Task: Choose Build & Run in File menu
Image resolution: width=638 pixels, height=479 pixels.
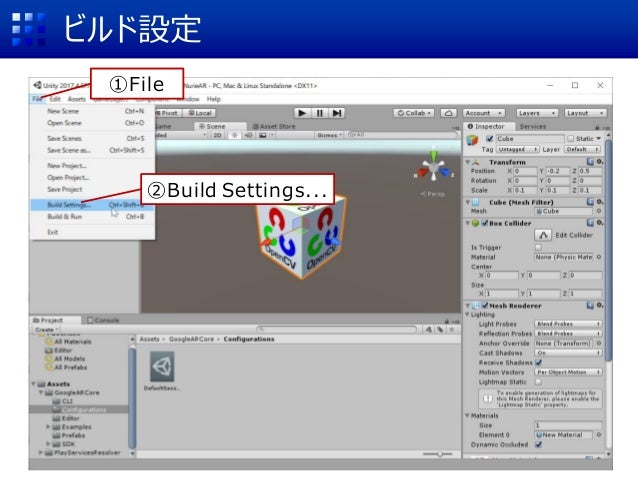Action: pyautogui.click(x=93, y=217)
